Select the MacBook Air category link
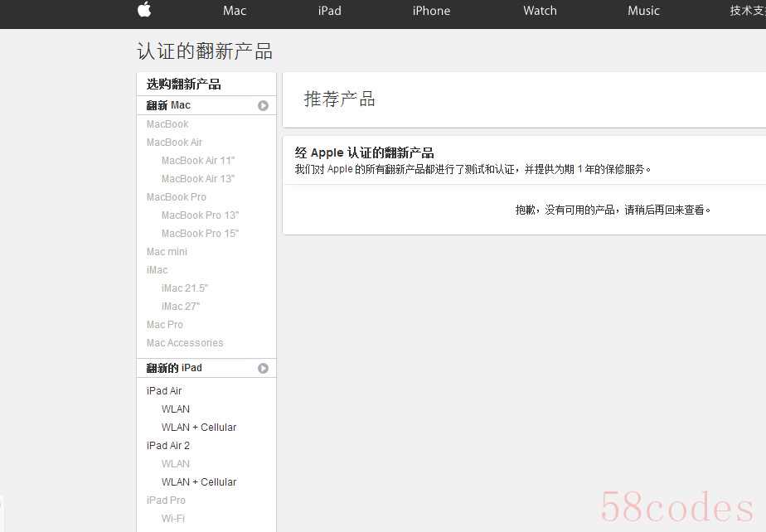Screen dimensions: 766x532 174,143
